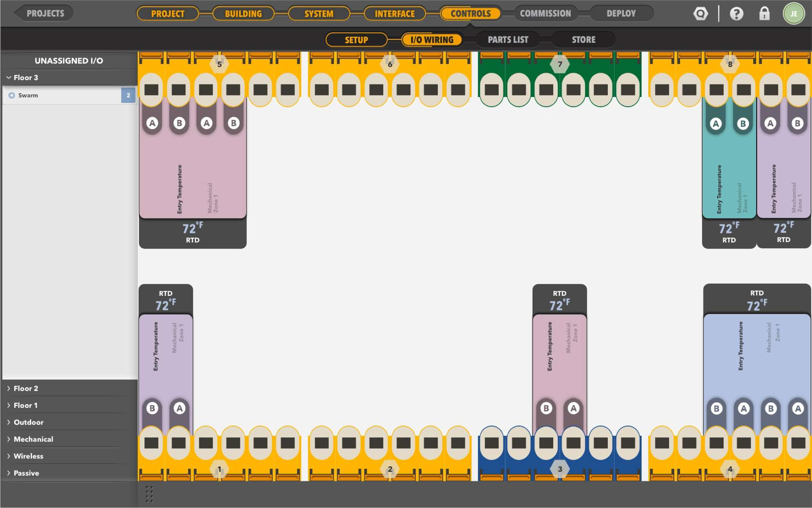Select module 5 hexagon badge

pos(219,64)
